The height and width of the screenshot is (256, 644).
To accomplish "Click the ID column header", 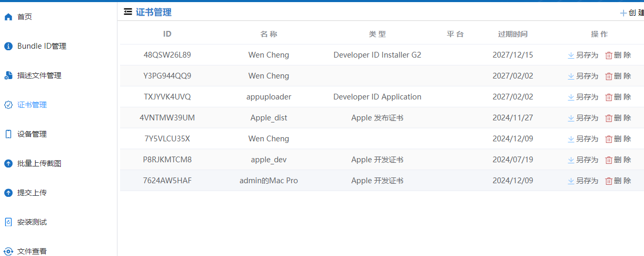I will point(167,34).
